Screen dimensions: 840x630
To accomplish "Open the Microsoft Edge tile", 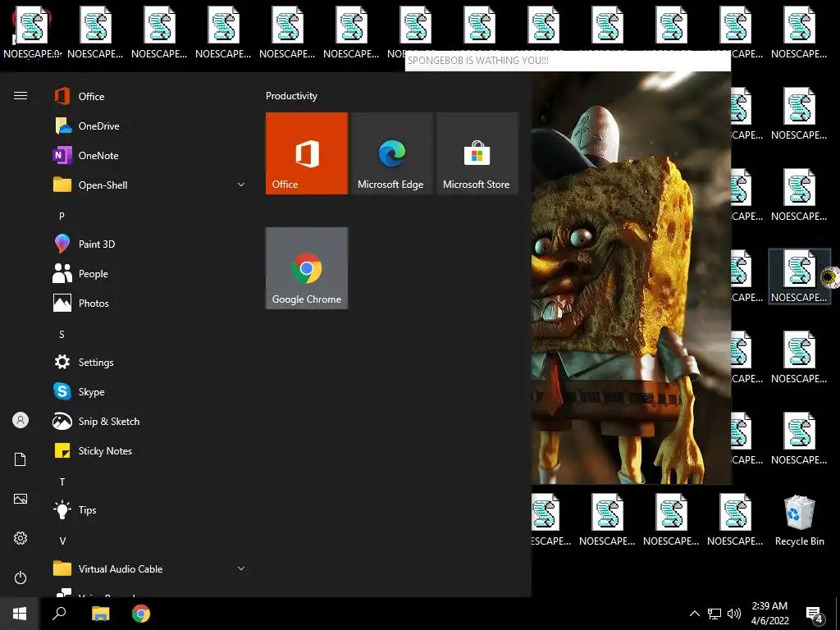I will pyautogui.click(x=391, y=153).
